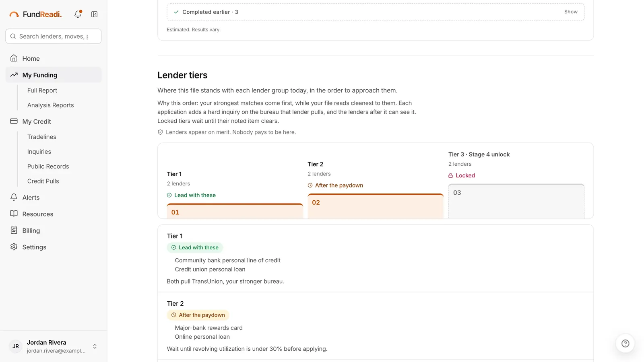Click Community bank personal line of credit

pos(227,260)
